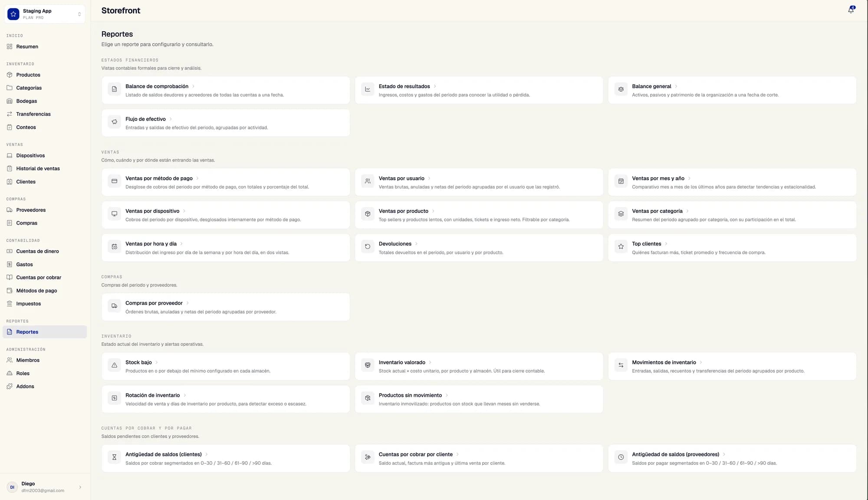
Task: Open the Devoluciones report title
Action: [x=395, y=244]
